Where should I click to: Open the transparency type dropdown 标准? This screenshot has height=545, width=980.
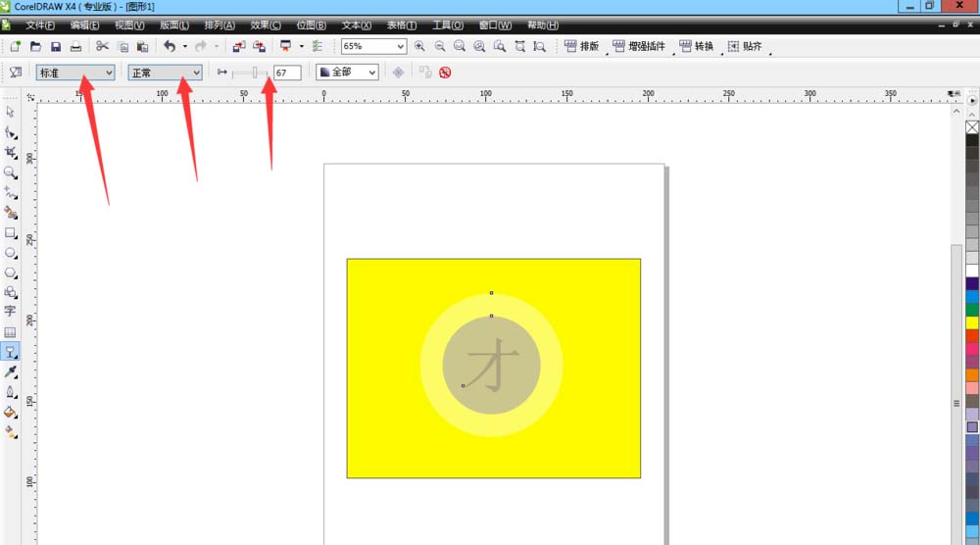click(75, 73)
